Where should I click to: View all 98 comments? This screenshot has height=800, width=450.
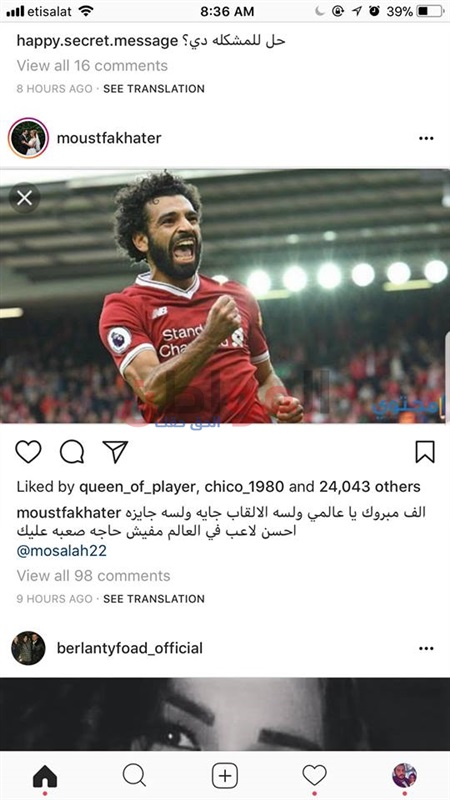point(93,576)
